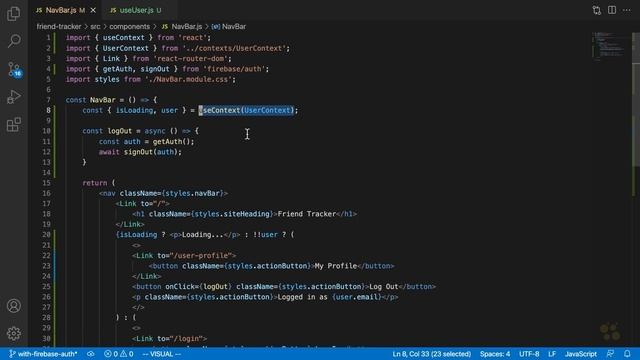
Task: Open the Search view
Action: pos(13,41)
